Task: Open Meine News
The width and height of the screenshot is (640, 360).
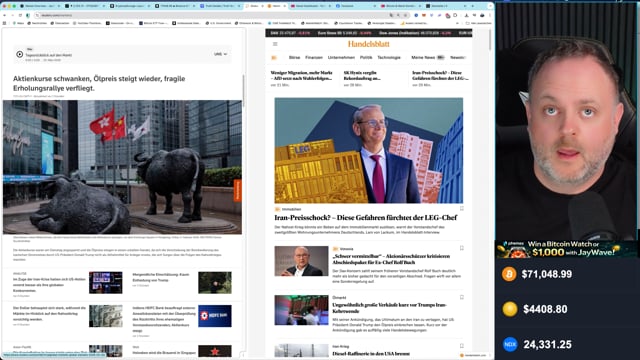Action: (423, 58)
